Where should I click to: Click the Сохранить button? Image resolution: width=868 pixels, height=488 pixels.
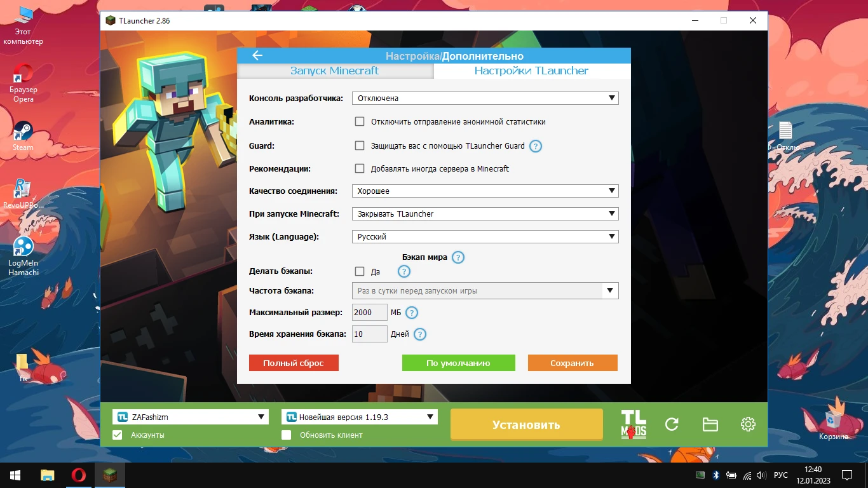(x=572, y=362)
